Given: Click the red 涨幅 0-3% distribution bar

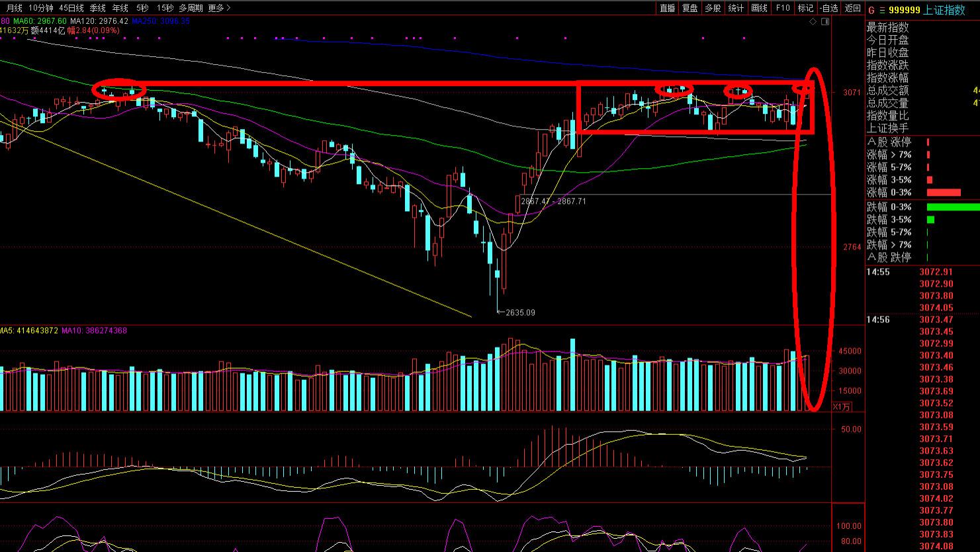Looking at the screenshot, I should coord(944,192).
